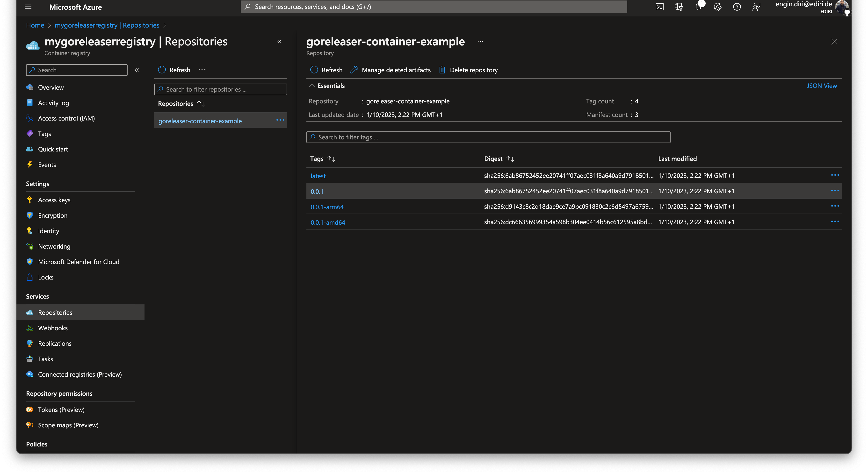
Task: Click the Connected registries icon
Action: [30, 374]
